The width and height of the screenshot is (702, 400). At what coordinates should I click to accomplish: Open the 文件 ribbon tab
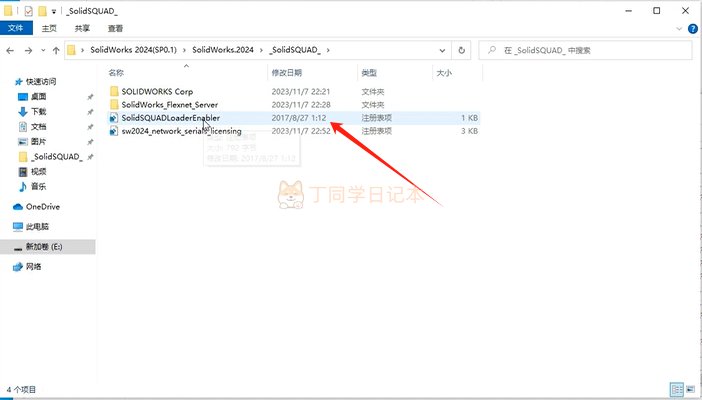[x=16, y=28]
